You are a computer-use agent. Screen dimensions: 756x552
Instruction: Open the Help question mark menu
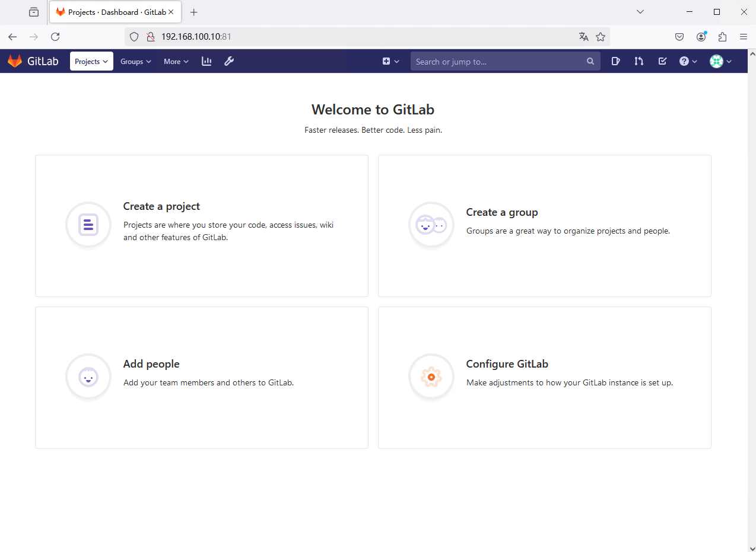688,61
